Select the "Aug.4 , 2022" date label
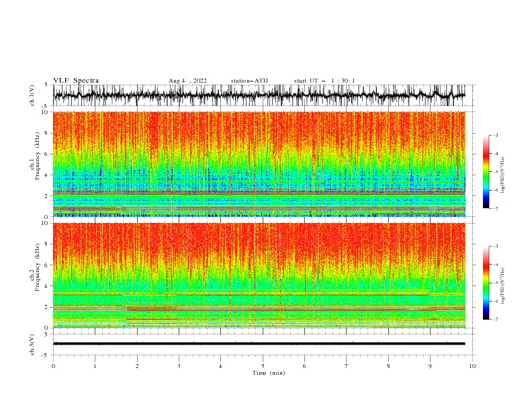Screen dimensions: 532x411 point(187,81)
